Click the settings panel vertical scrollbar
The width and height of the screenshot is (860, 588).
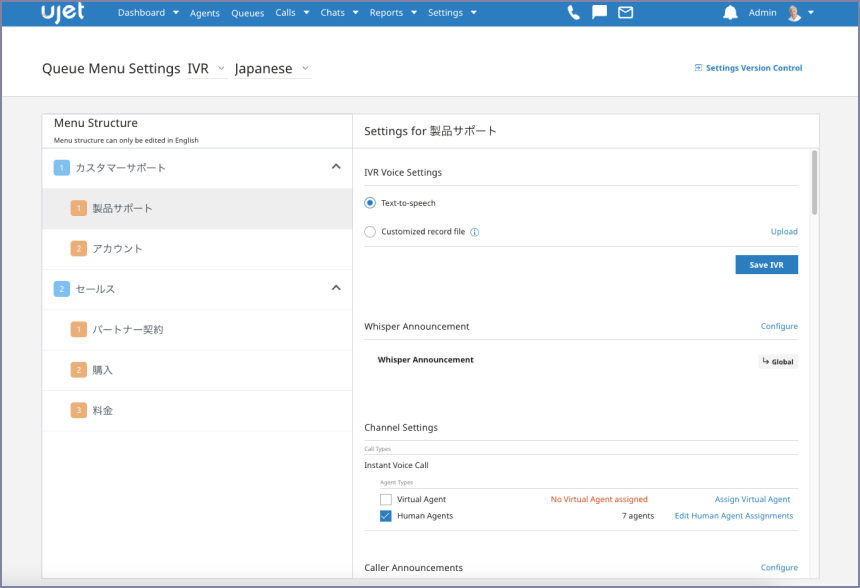click(x=814, y=183)
